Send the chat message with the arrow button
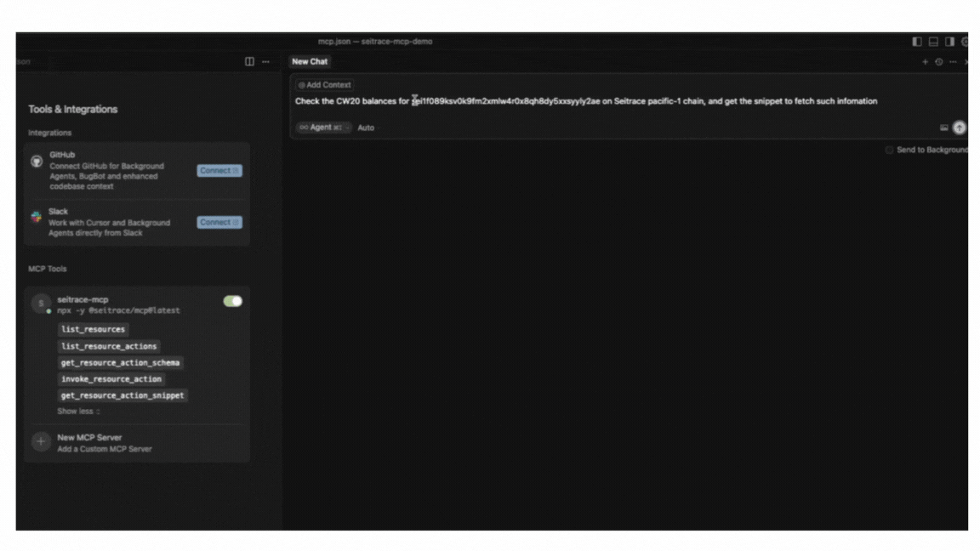980x551 pixels. click(959, 128)
